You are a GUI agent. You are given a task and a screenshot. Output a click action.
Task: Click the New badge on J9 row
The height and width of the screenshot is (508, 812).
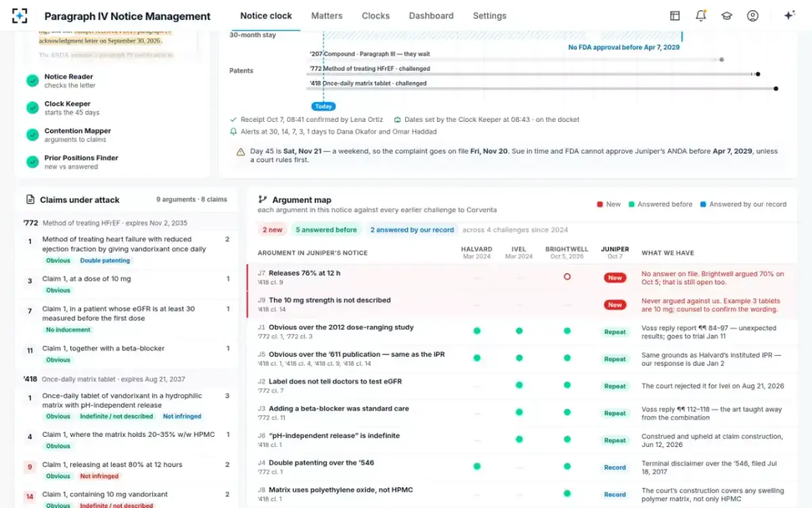[615, 305]
